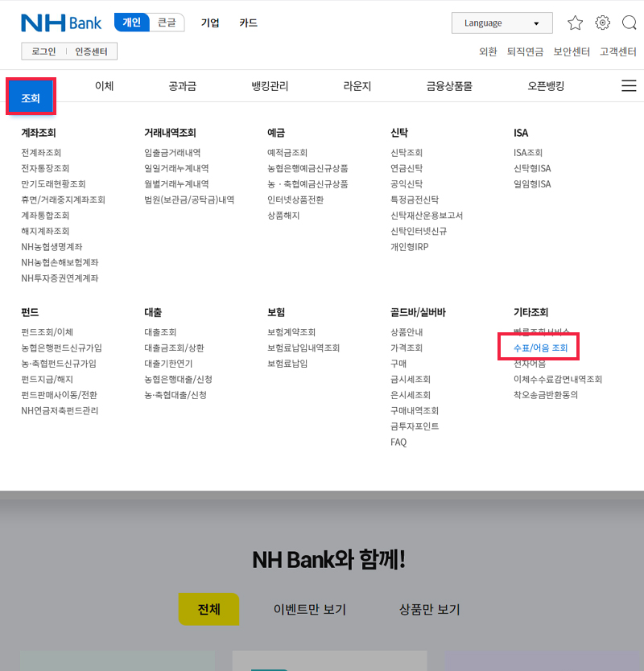Screen dimensions: 644x671
Task: Open 전자통장조회 link
Action: tap(45, 168)
